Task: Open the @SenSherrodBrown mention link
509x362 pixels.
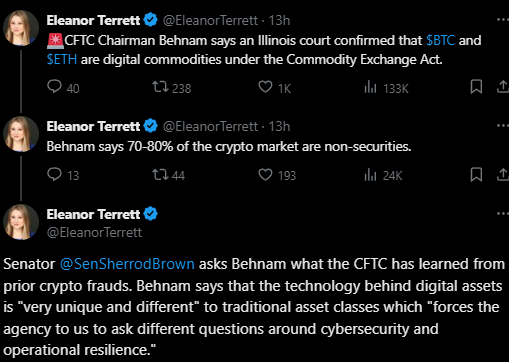Action: [127, 264]
